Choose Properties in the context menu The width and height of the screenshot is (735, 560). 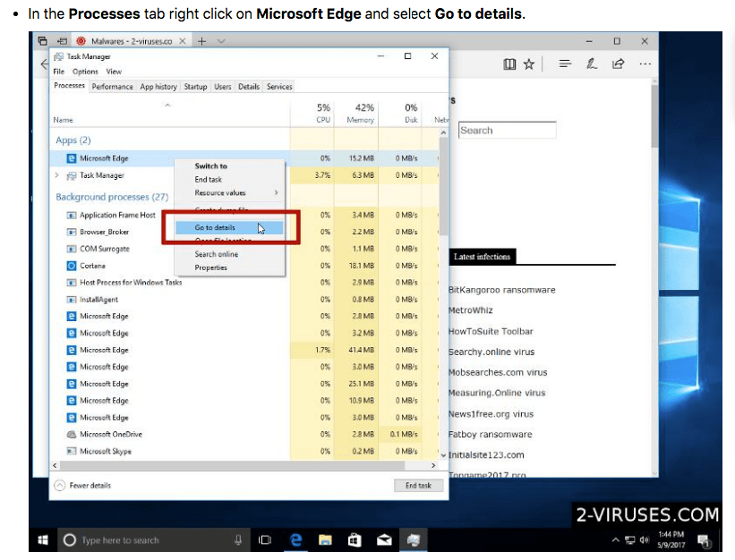click(230, 267)
